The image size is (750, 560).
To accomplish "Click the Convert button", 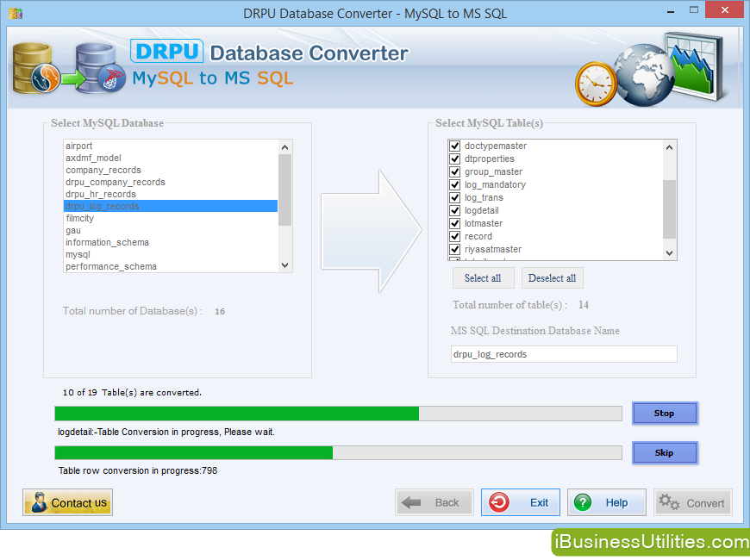I will pyautogui.click(x=692, y=502).
